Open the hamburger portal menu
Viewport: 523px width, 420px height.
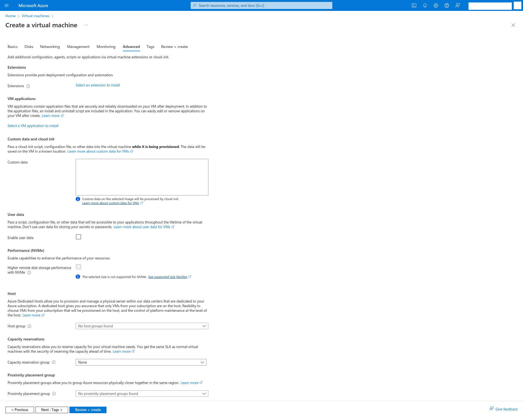tap(7, 5)
